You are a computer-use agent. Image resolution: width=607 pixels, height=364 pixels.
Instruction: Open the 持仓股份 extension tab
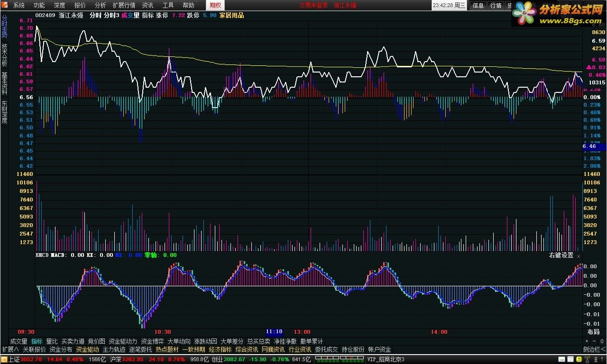click(x=353, y=350)
